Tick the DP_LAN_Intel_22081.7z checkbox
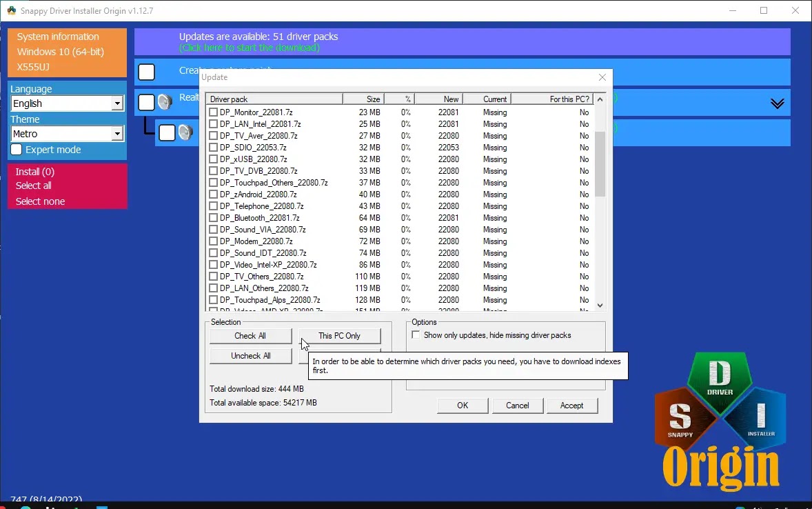Image resolution: width=812 pixels, height=509 pixels. click(x=213, y=124)
